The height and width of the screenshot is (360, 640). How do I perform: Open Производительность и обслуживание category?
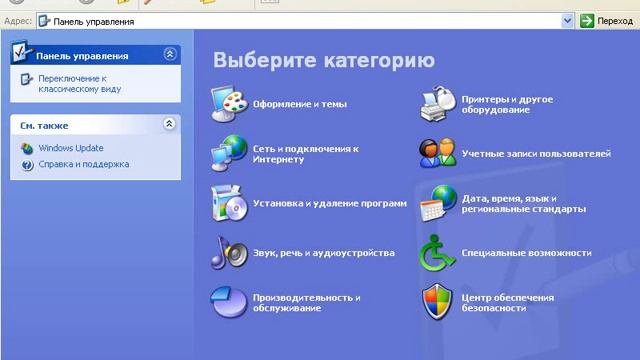tap(307, 303)
